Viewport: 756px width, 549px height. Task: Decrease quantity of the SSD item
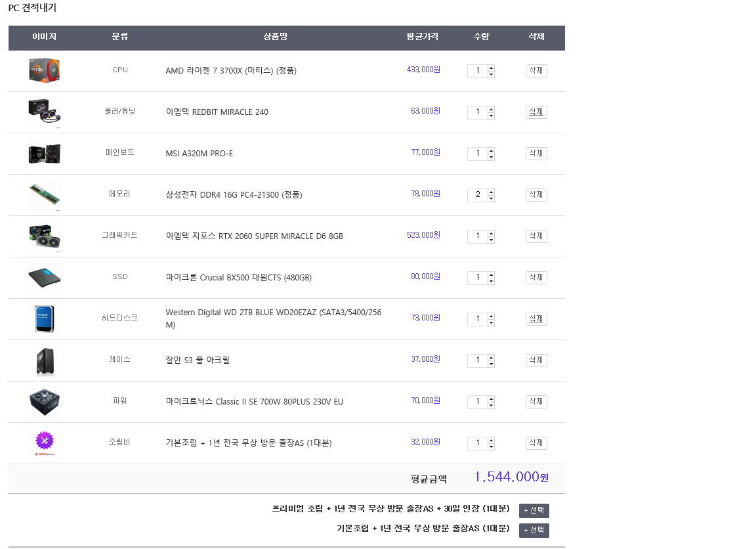point(491,281)
